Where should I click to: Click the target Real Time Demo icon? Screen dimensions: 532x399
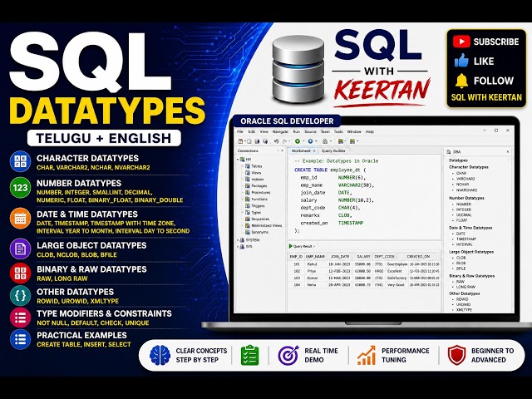(x=288, y=355)
